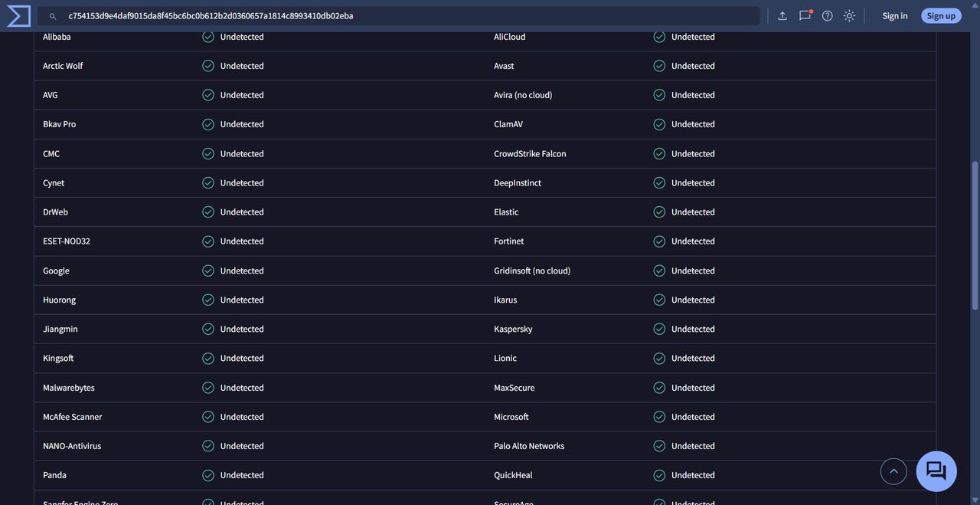The height and width of the screenshot is (505, 980).
Task: Click the Sign up button
Action: click(x=941, y=15)
